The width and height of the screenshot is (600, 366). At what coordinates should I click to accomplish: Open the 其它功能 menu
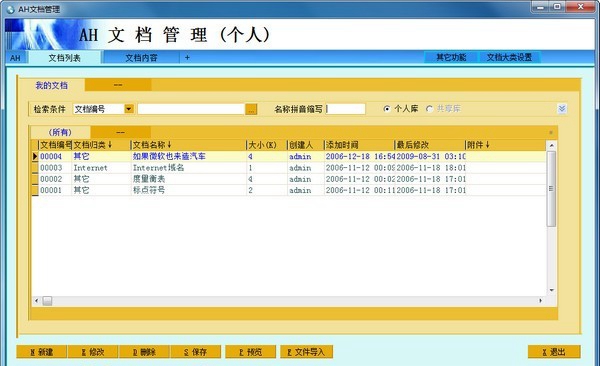(x=451, y=57)
